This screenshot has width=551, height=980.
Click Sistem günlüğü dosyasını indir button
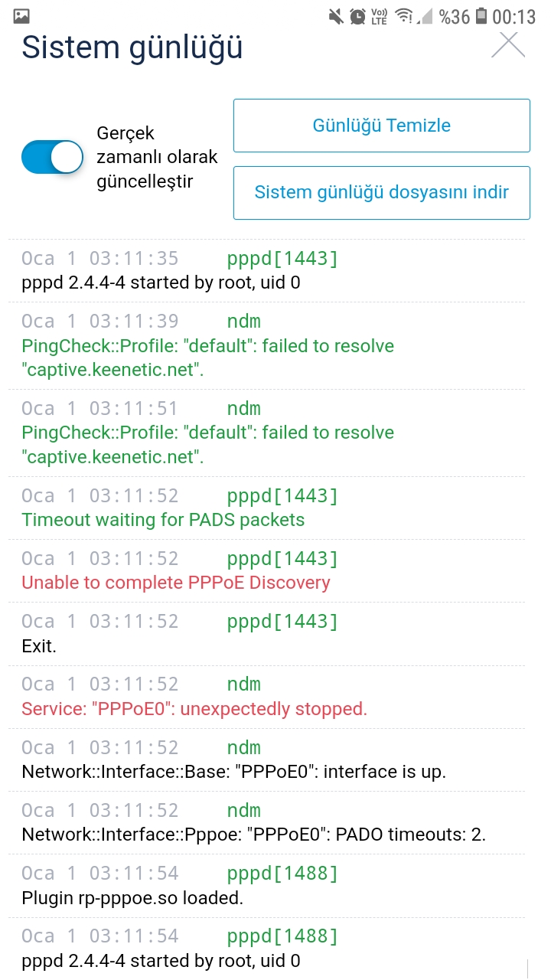click(x=382, y=192)
